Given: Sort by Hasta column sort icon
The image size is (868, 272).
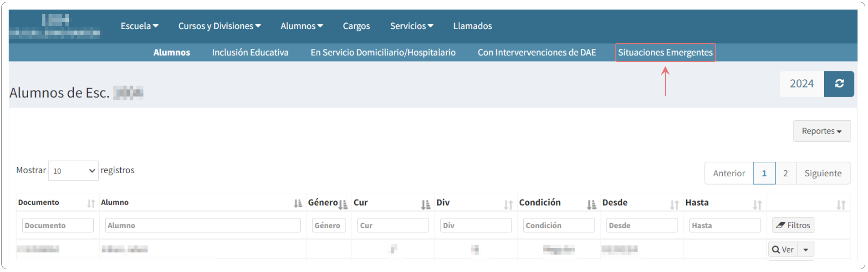Looking at the screenshot, I should point(757,205).
